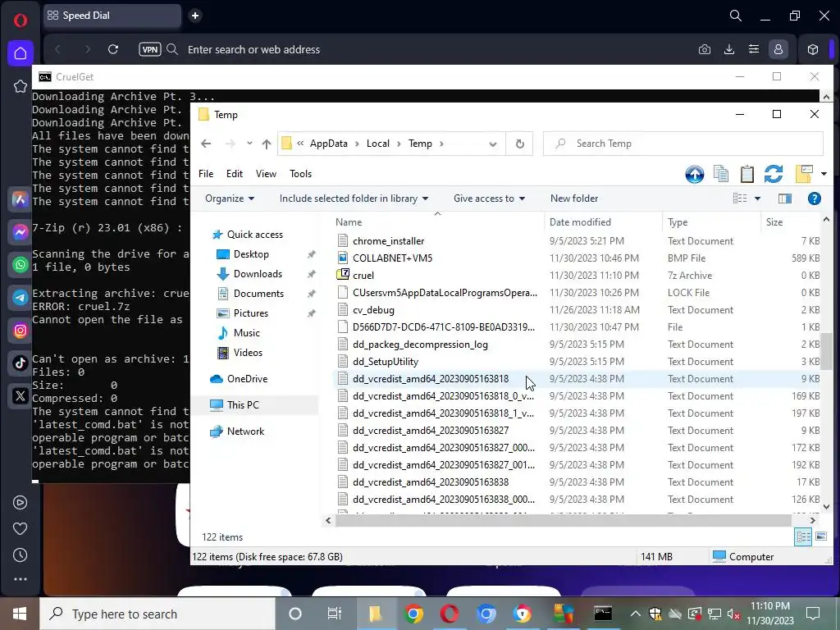
Task: Select the chrome_installer file
Action: [x=388, y=241]
